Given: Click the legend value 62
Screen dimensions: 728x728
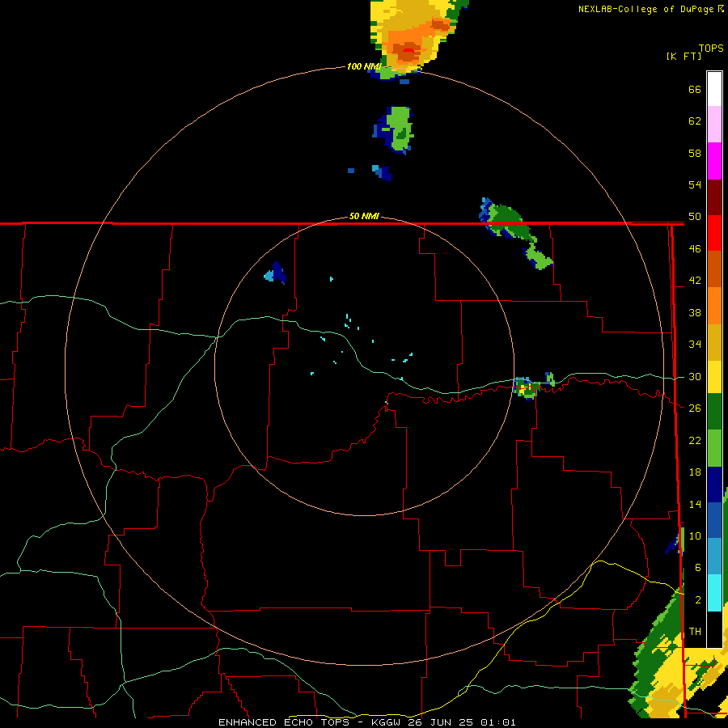Looking at the screenshot, I should coord(695,121).
